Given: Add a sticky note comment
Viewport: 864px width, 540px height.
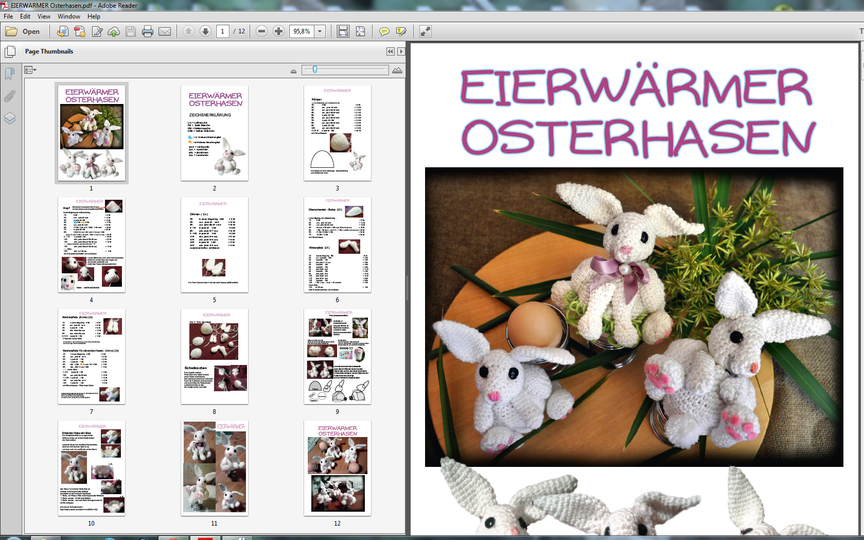Looking at the screenshot, I should 384,31.
